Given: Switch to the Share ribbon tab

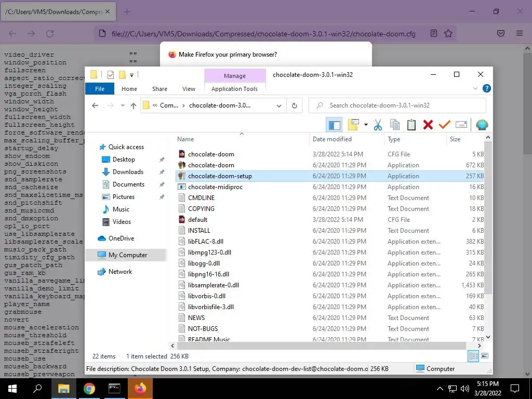Looking at the screenshot, I should [x=159, y=89].
